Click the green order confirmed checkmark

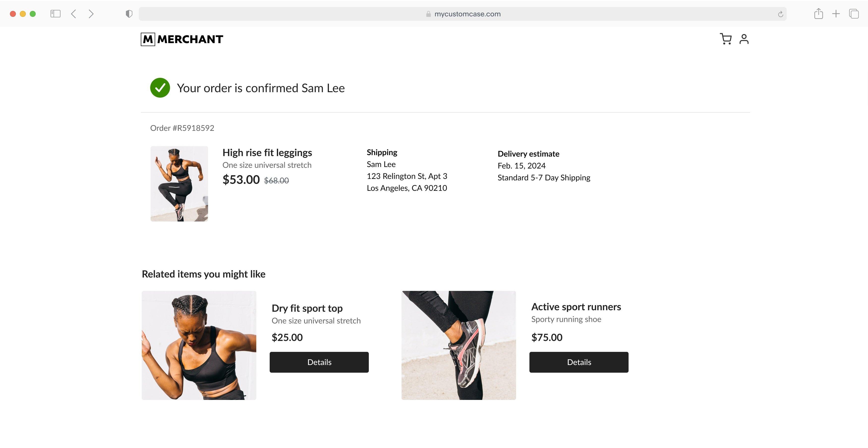pyautogui.click(x=160, y=88)
